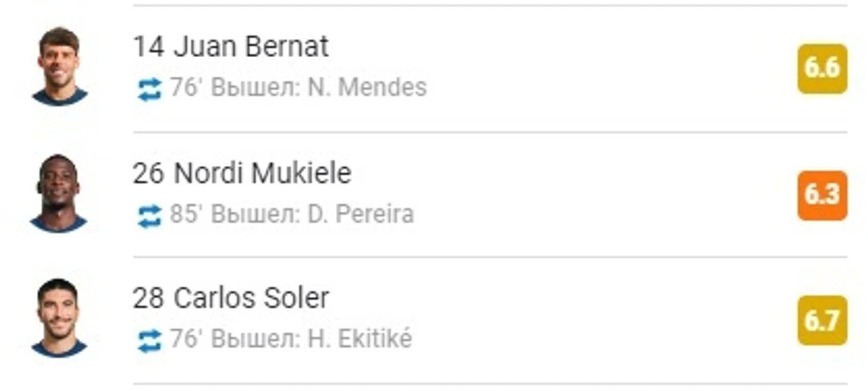Click the substitution arrows icon beside H. Ekitiké
Screen dimensions: 868x391
point(149,341)
